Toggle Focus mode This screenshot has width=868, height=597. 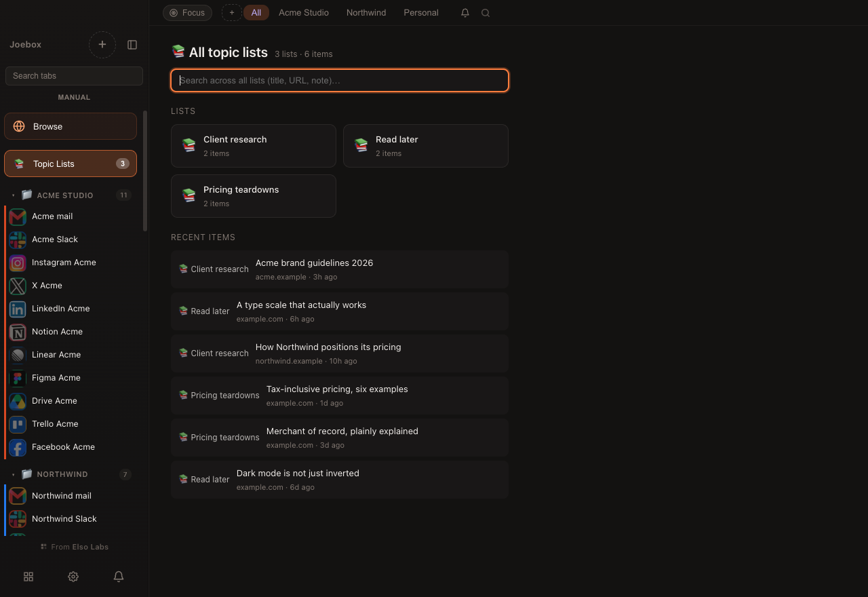coord(187,13)
